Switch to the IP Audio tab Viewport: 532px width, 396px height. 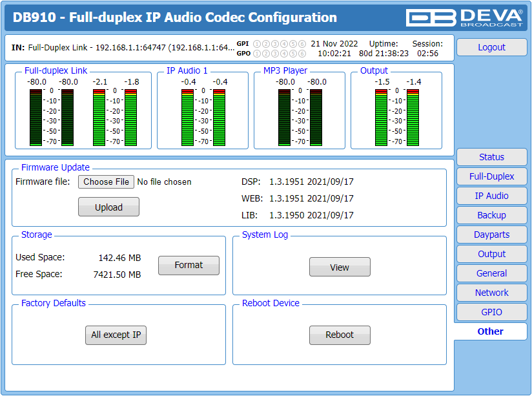click(x=491, y=196)
